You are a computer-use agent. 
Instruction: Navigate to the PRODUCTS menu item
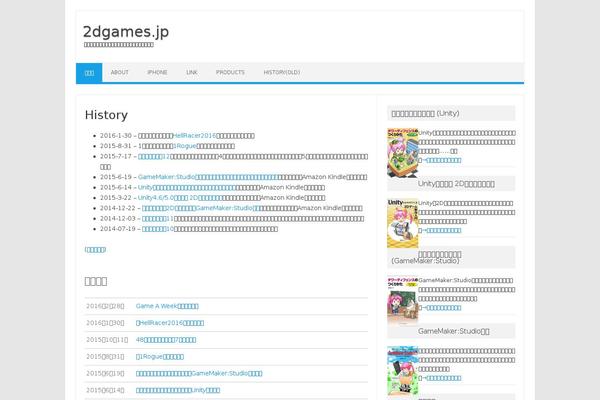point(230,72)
